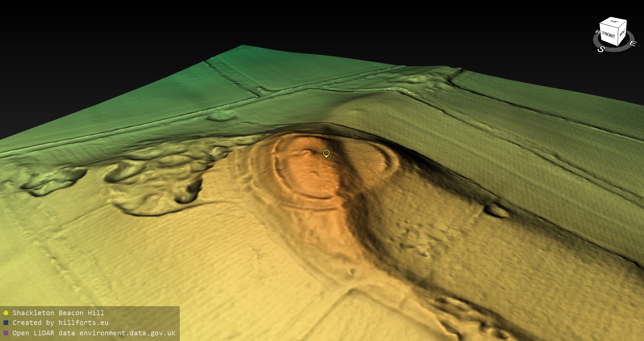This screenshot has height=341, width=644.
Task: Click the RIGHT face of the navigation cube
Action: tap(622, 33)
